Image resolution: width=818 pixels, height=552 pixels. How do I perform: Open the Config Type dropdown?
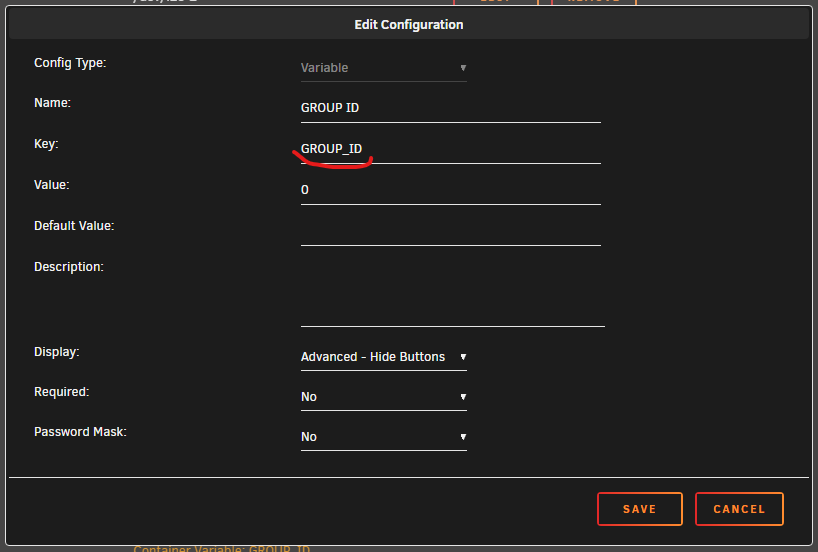[x=383, y=68]
